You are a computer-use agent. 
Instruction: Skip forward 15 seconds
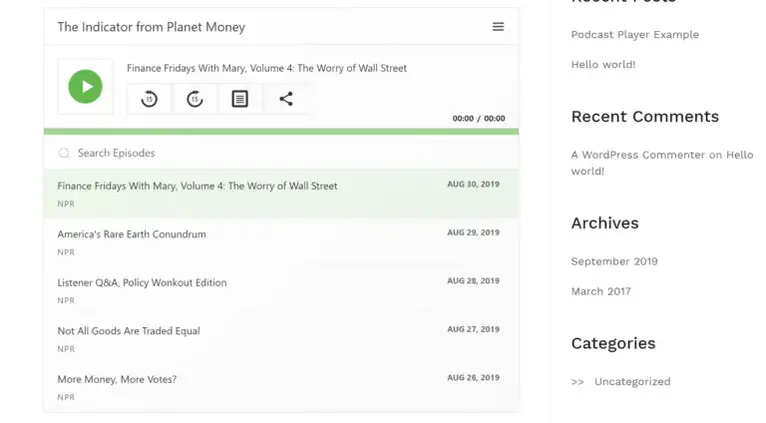tap(194, 99)
